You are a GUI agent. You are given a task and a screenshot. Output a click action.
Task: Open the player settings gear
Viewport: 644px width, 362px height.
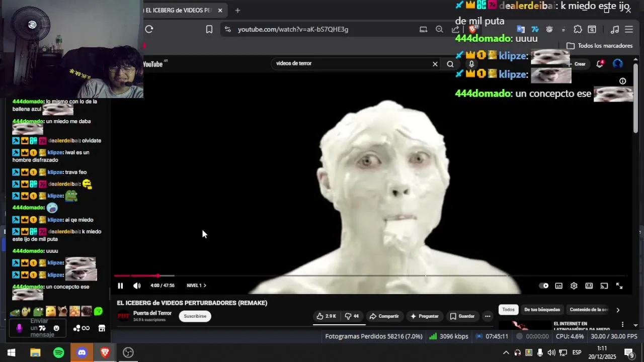(574, 286)
